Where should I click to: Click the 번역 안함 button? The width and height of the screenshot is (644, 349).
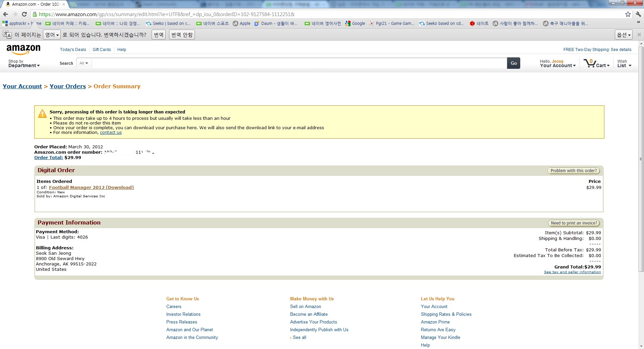182,35
